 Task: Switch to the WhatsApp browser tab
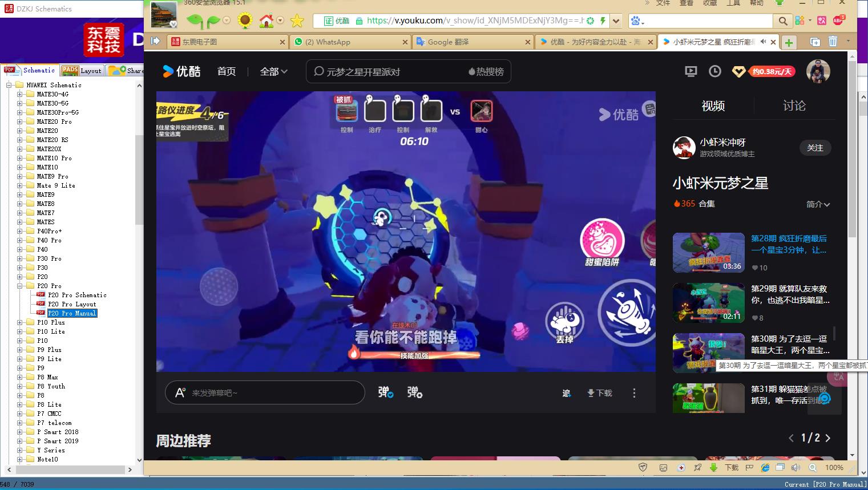(350, 42)
